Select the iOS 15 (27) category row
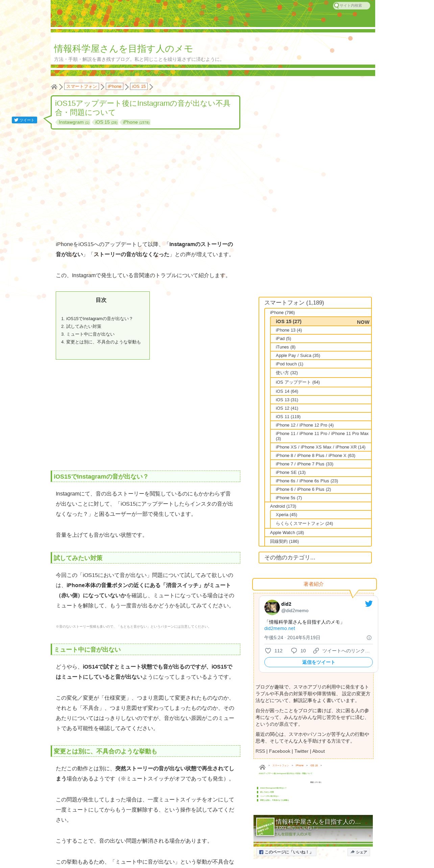 [321, 321]
